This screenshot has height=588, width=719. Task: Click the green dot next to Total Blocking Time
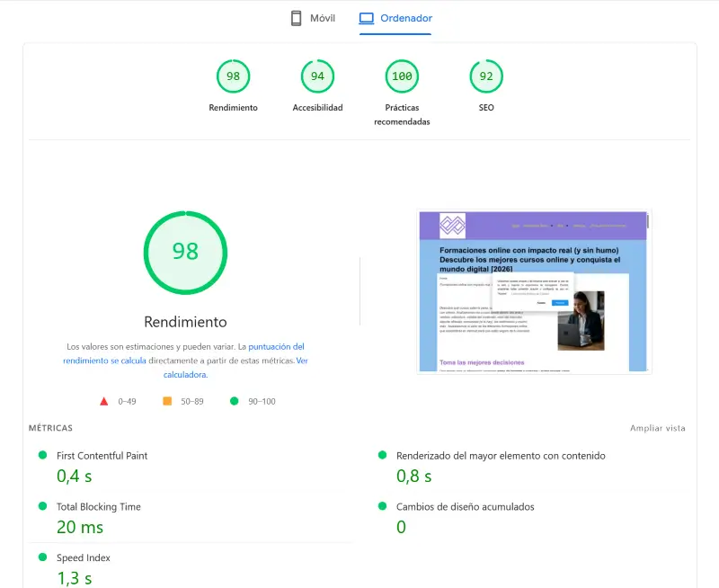point(42,506)
